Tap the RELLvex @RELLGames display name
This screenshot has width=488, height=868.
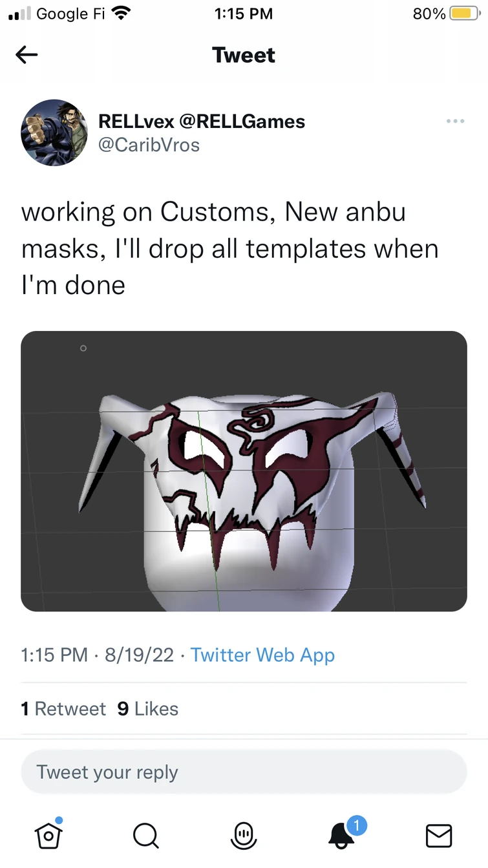point(202,121)
